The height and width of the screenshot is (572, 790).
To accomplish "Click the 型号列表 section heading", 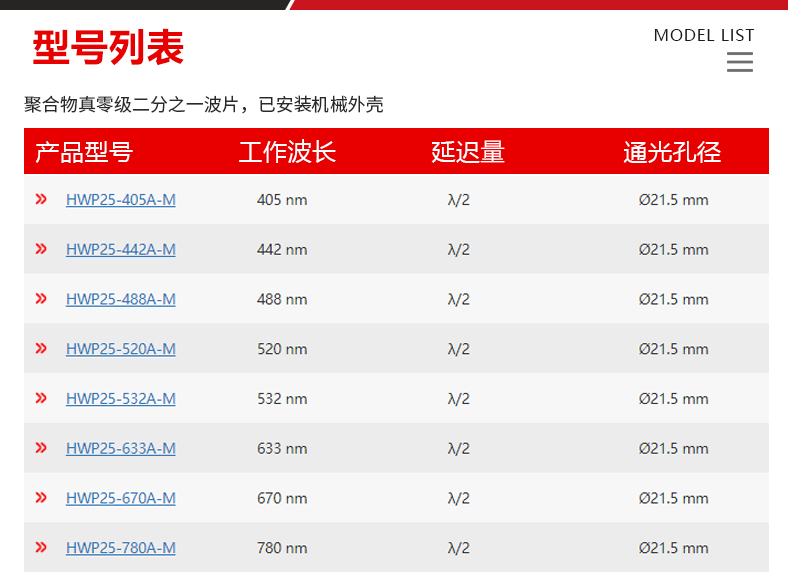I will click(x=108, y=47).
